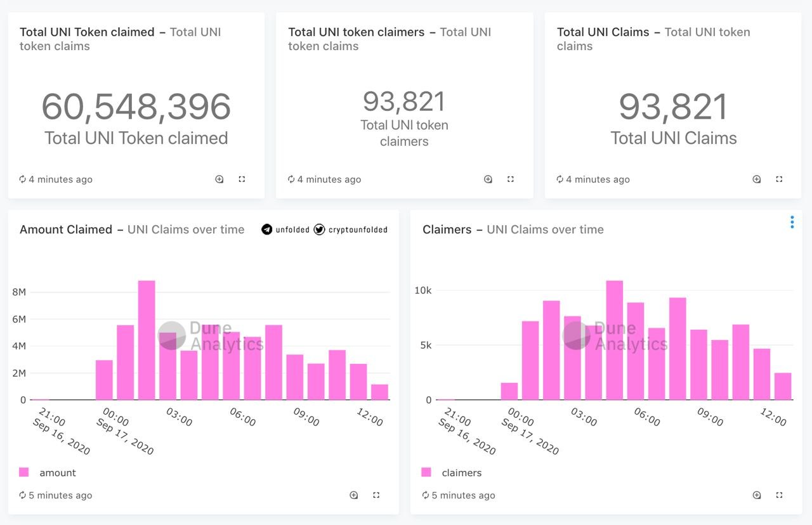Image resolution: width=812 pixels, height=525 pixels.
Task: Expand Total UNI token claimers card to fullscreen
Action: pyautogui.click(x=511, y=179)
